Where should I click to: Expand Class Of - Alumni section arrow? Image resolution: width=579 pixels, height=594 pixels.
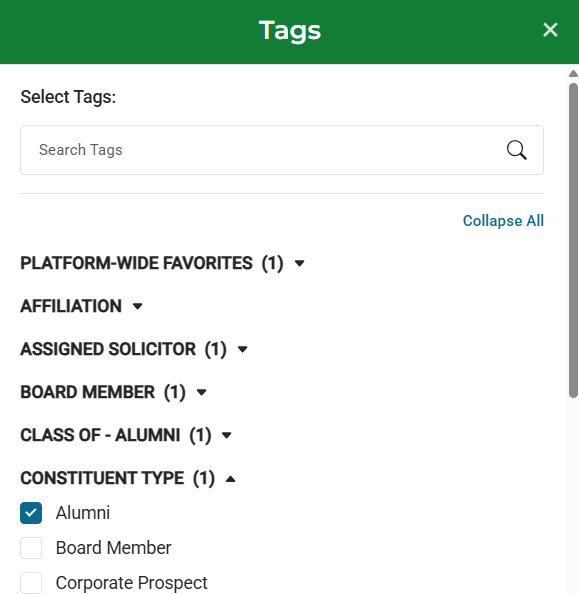[x=227, y=435]
